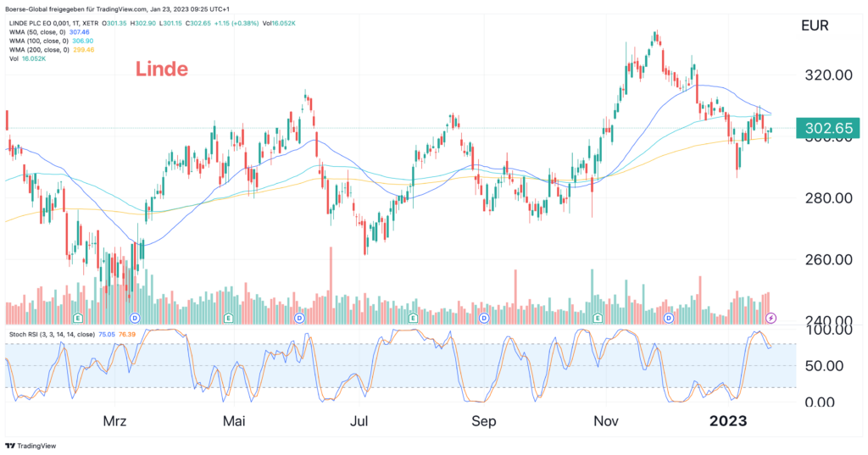Click the LINDE PLC symbol legend title

pos(53,23)
